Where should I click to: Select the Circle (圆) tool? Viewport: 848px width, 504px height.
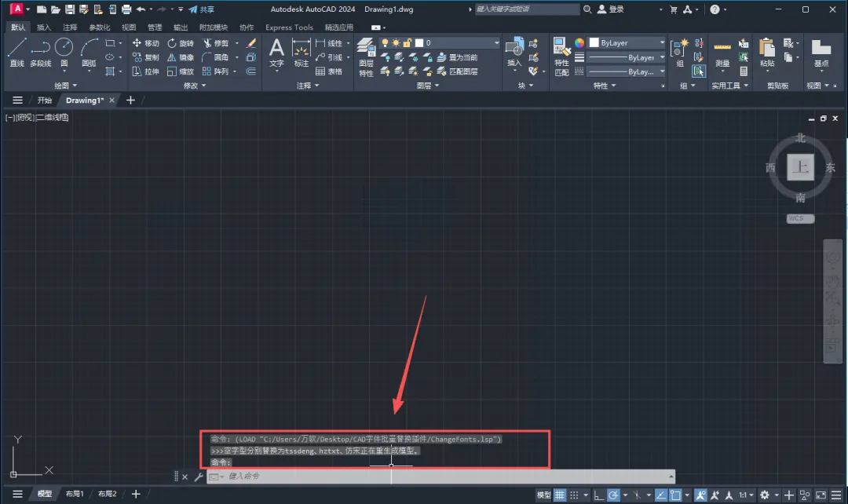point(64,53)
